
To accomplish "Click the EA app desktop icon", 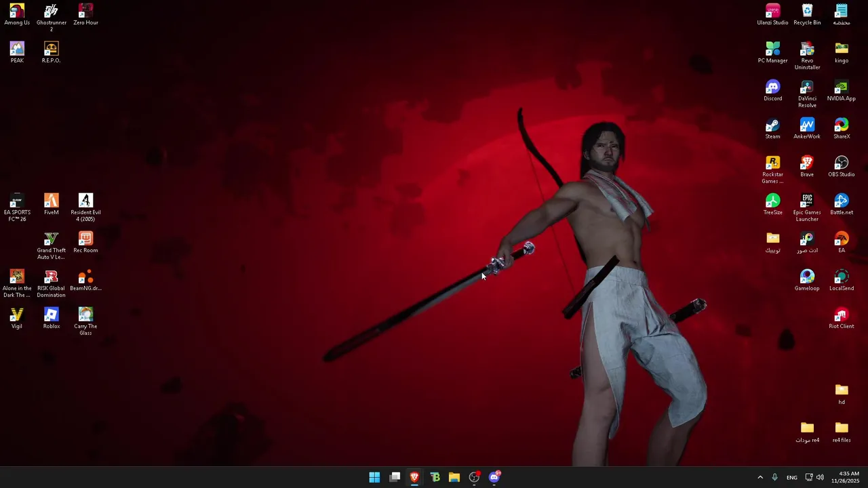I will 842,243.
